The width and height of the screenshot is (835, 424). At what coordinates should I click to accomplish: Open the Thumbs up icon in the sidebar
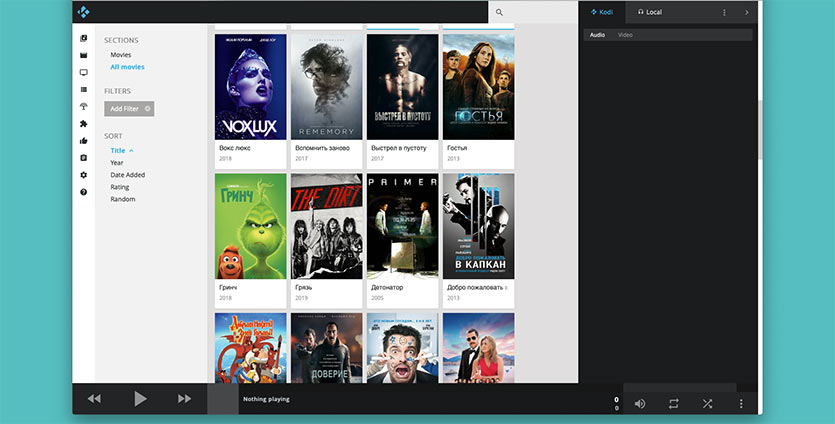(84, 141)
